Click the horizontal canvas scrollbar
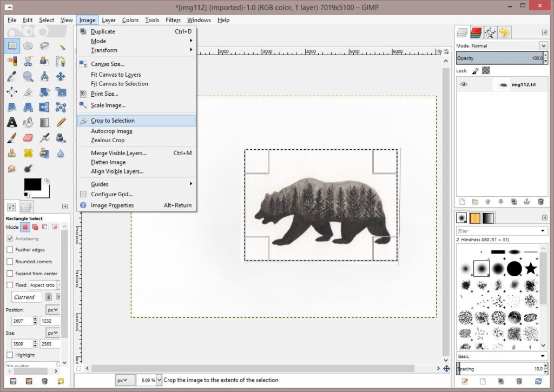Viewport: 554px width, 392px height. (253, 368)
